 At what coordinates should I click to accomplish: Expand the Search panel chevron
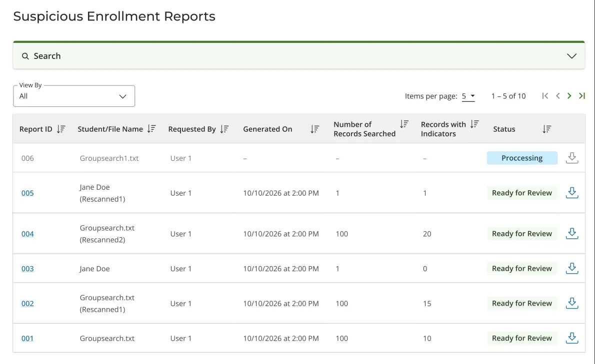pos(571,56)
